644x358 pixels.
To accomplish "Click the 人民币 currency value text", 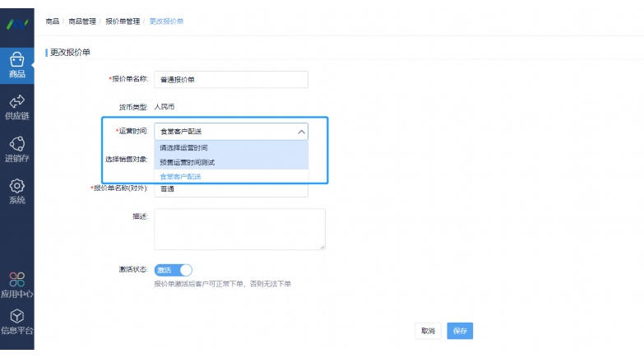I will (x=164, y=107).
